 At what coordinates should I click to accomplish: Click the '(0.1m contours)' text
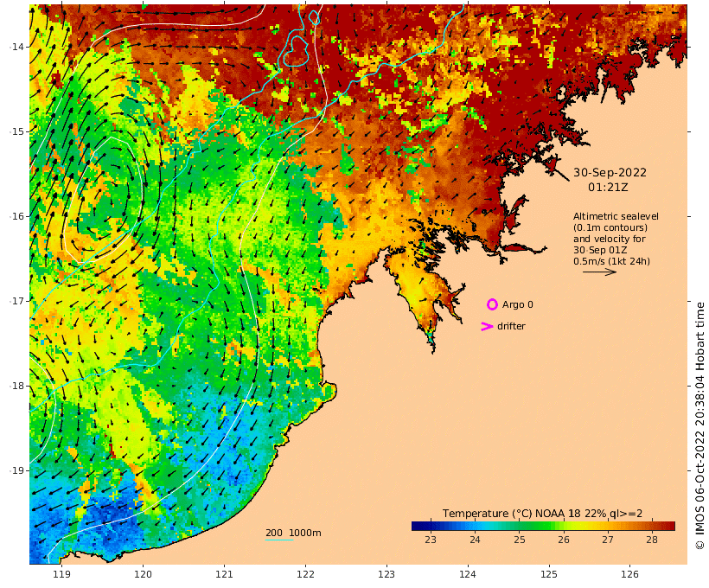[x=610, y=227]
